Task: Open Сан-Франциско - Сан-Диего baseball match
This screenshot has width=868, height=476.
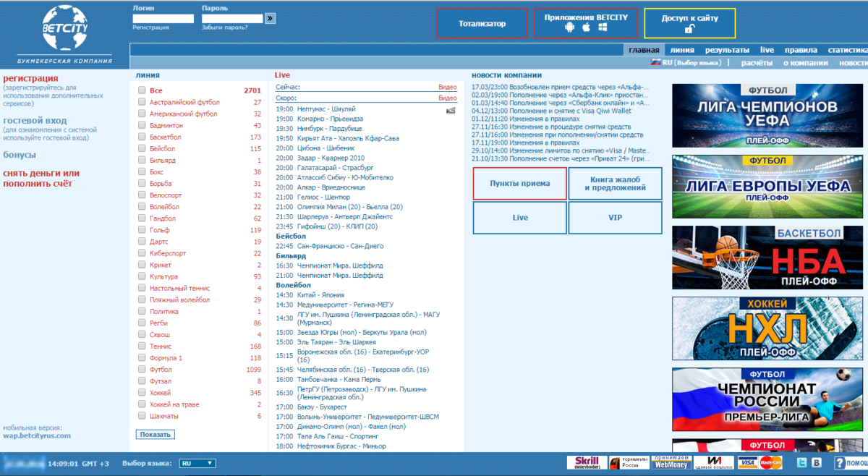Action: 340,246
